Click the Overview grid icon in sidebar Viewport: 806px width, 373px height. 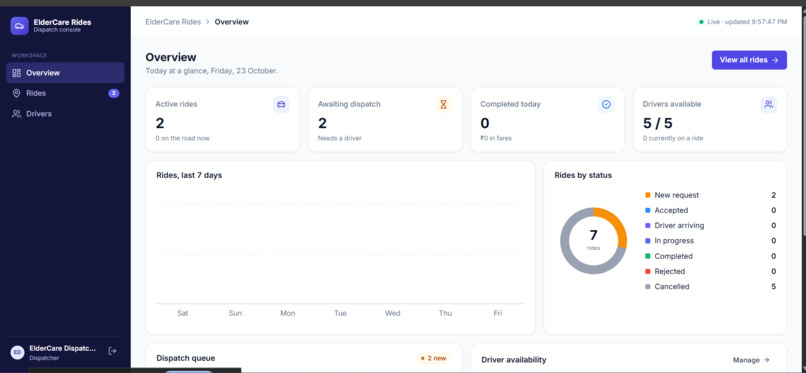coord(16,73)
